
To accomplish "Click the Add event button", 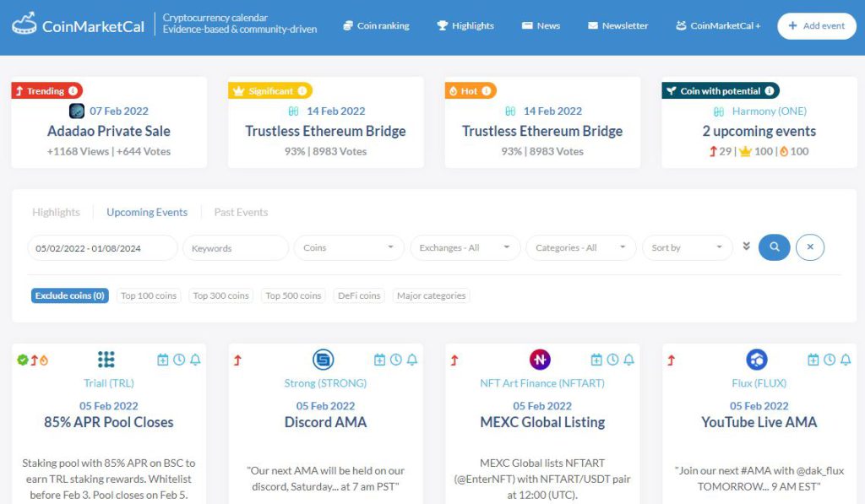I will point(817,26).
